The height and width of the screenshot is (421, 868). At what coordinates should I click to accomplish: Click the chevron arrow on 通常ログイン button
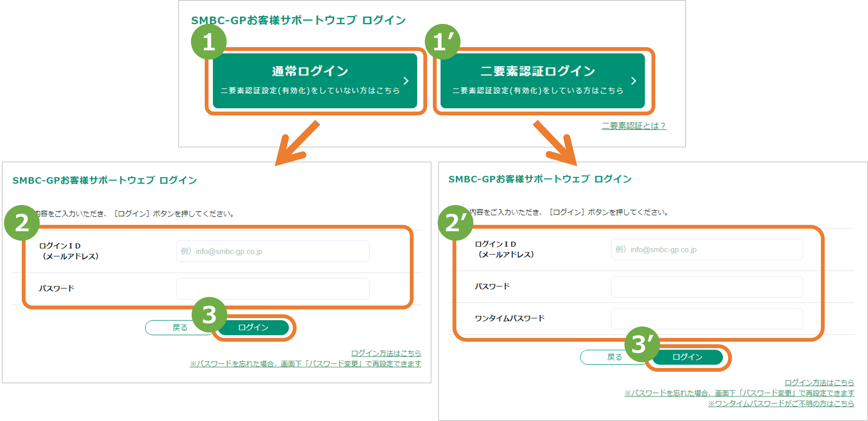pos(406,81)
